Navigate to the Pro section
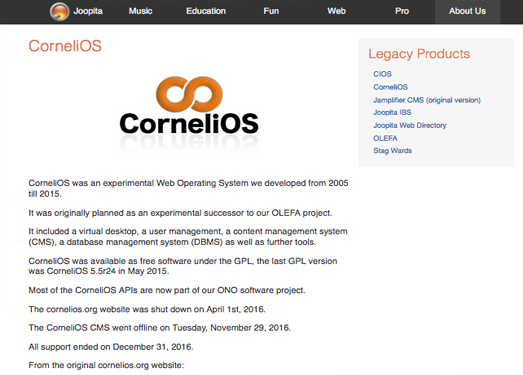This screenshot has height=375, width=523. [x=402, y=11]
